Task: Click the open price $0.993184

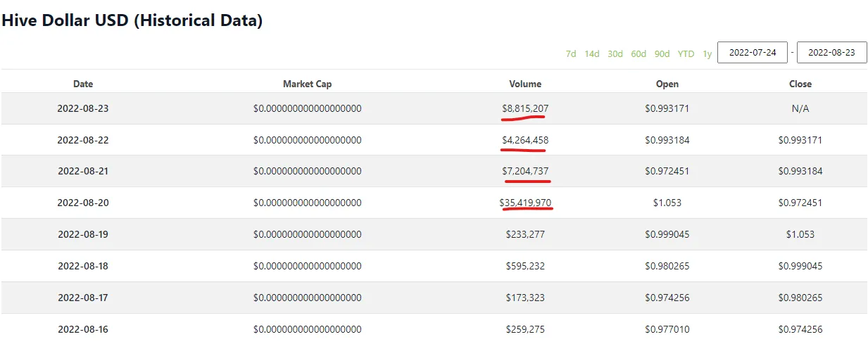Action: (x=667, y=140)
